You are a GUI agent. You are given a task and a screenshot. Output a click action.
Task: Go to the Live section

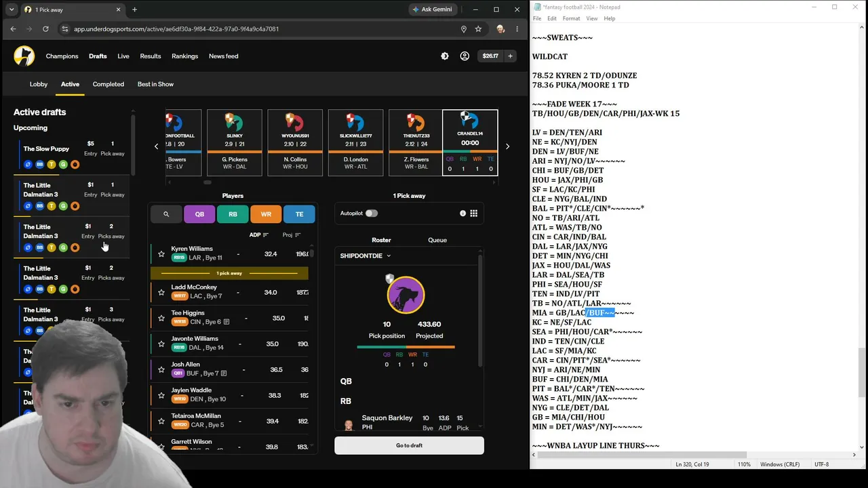coord(123,56)
